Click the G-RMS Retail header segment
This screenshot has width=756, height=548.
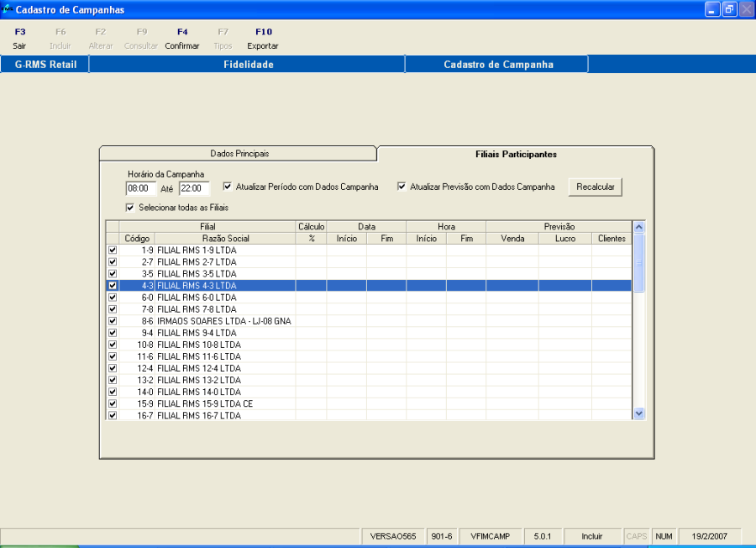(45, 65)
